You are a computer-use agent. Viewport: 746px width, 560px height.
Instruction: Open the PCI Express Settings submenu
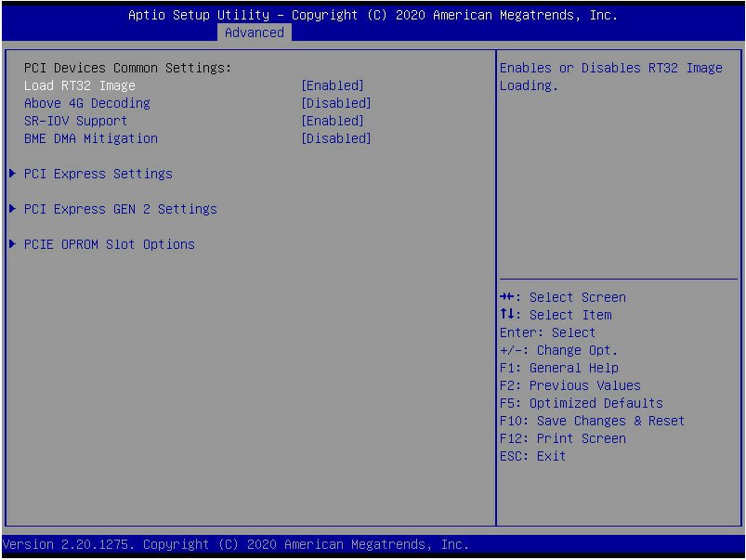click(x=98, y=174)
